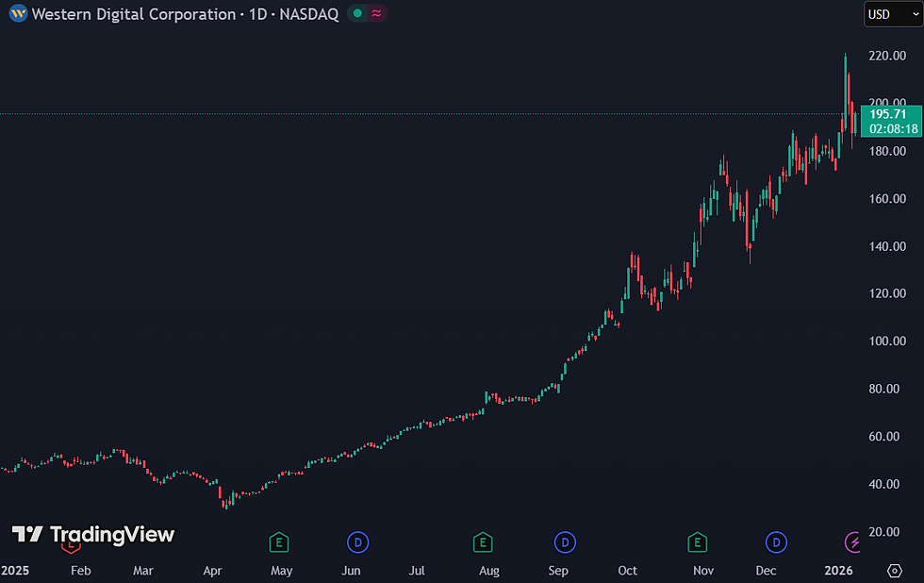The height and width of the screenshot is (583, 924).
Task: Click the purple lightning event icon near 2026
Action: point(852,542)
